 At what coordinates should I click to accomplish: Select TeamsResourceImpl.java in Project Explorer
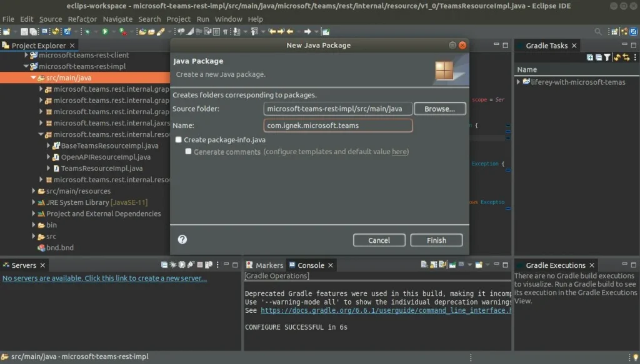tap(102, 169)
